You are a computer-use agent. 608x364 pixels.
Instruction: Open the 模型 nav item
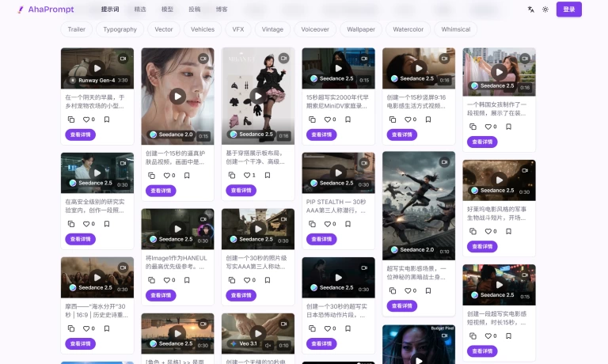(x=167, y=9)
